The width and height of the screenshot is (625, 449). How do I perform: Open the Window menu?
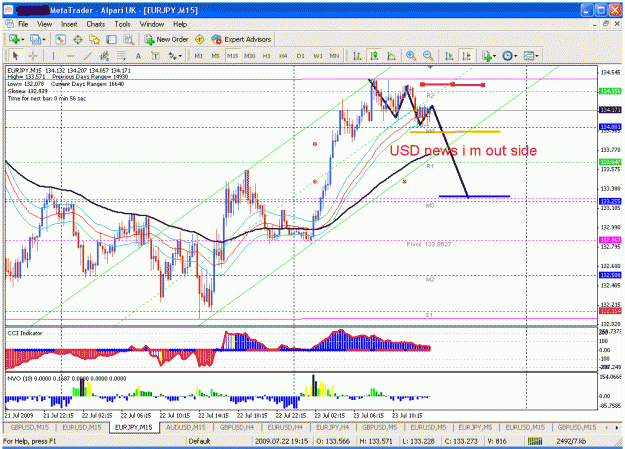(x=151, y=24)
